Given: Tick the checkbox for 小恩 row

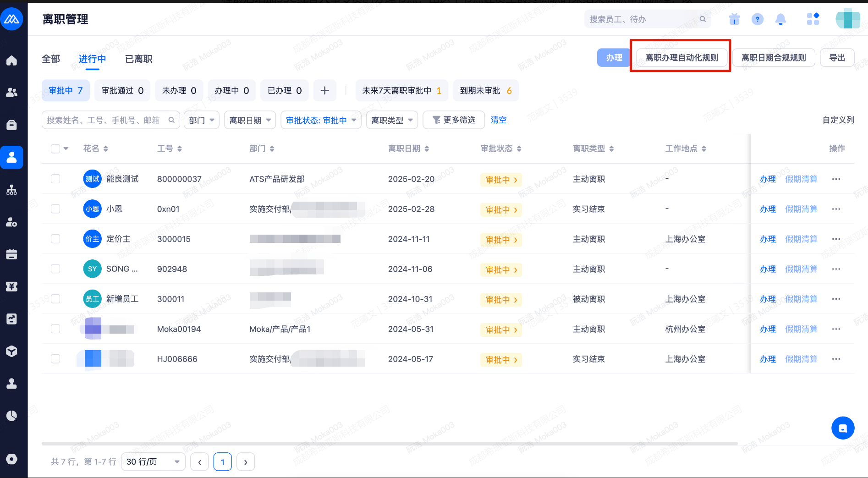Looking at the screenshot, I should click(55, 209).
